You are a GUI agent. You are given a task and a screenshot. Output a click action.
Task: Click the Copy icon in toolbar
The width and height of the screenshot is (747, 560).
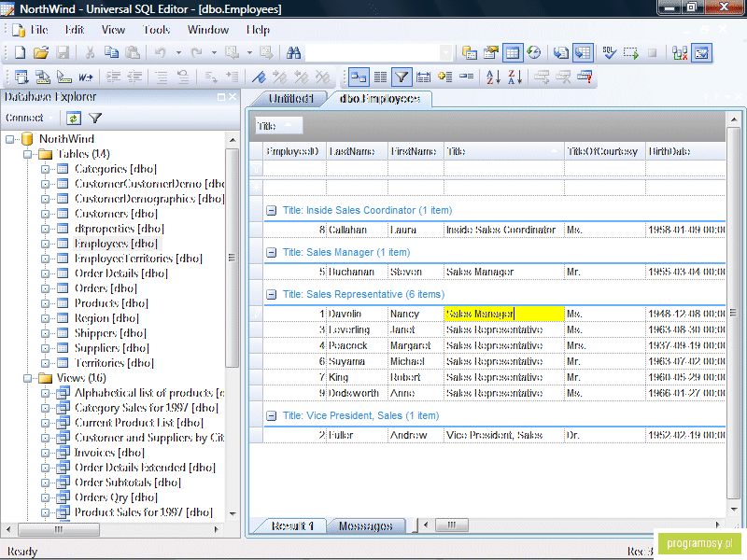[x=111, y=52]
